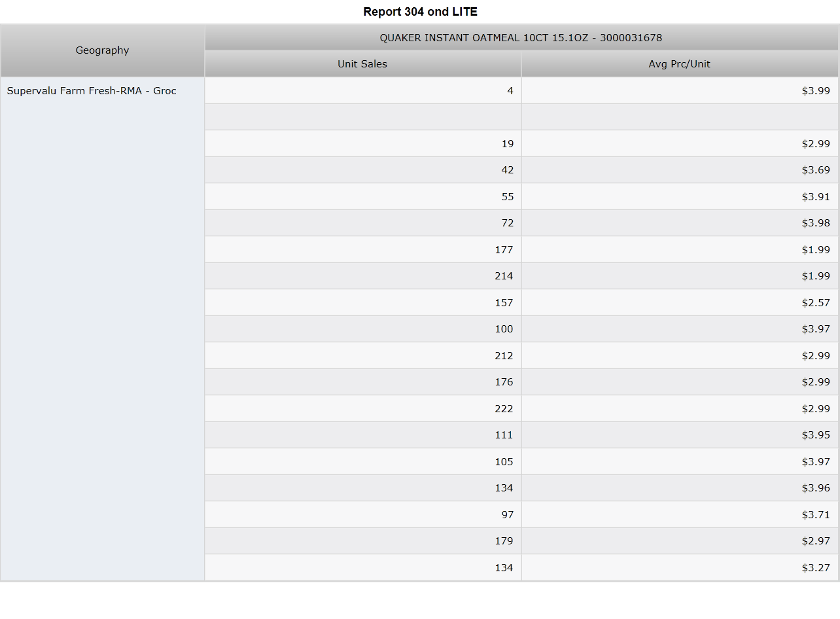Select the unit sales value 42
Screen dimensions: 840x619
(363, 170)
